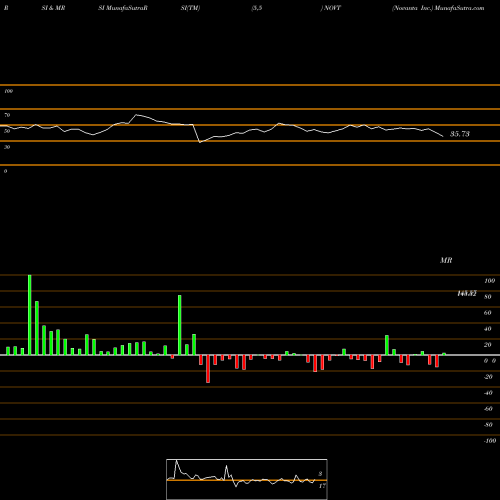Select the NOVT ticker label in header
Screen dimensions: 500x500
pyautogui.click(x=332, y=8)
